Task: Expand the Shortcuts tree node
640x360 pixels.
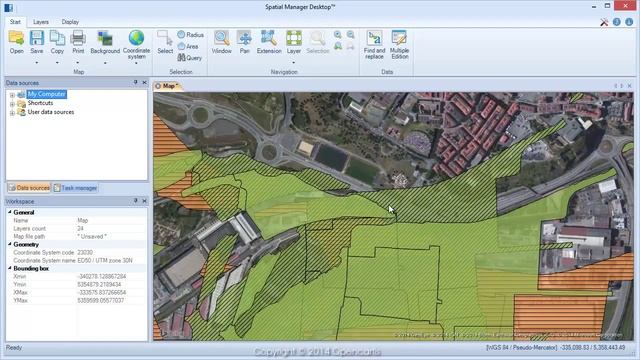Action: click(12, 104)
